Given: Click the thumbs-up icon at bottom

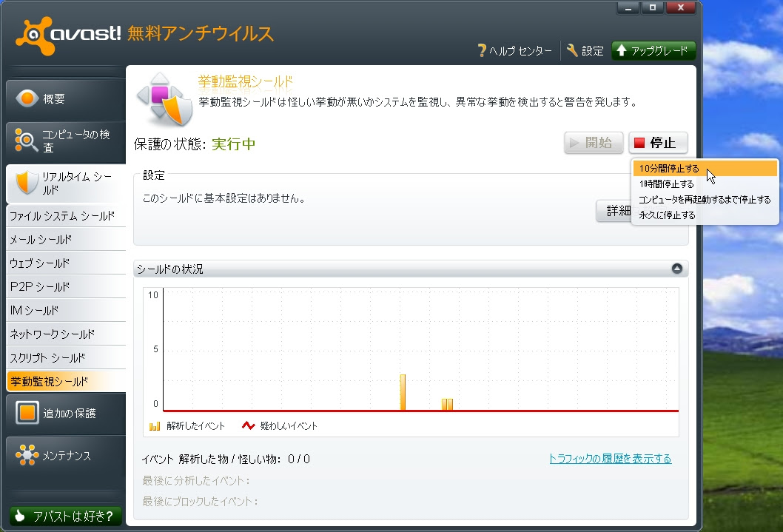Looking at the screenshot, I should 20,516.
